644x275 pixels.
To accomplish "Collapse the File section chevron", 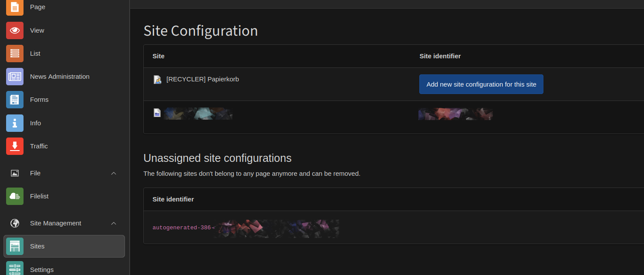I will pyautogui.click(x=114, y=173).
